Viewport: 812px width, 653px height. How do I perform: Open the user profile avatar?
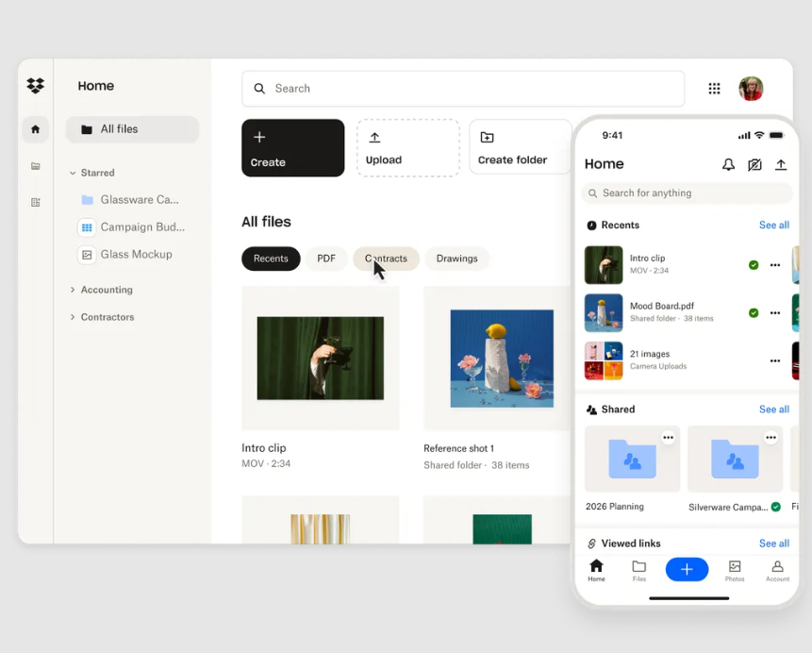pos(751,89)
